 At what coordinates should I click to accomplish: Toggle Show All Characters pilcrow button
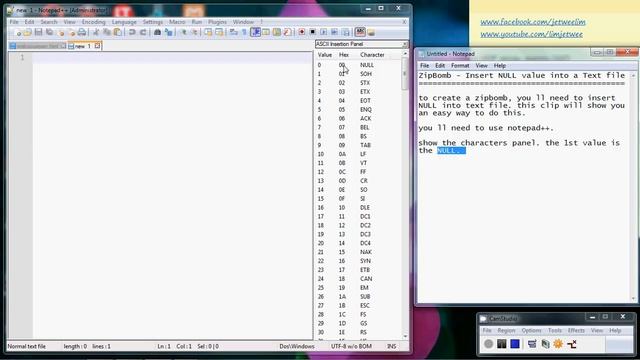[x=244, y=32]
